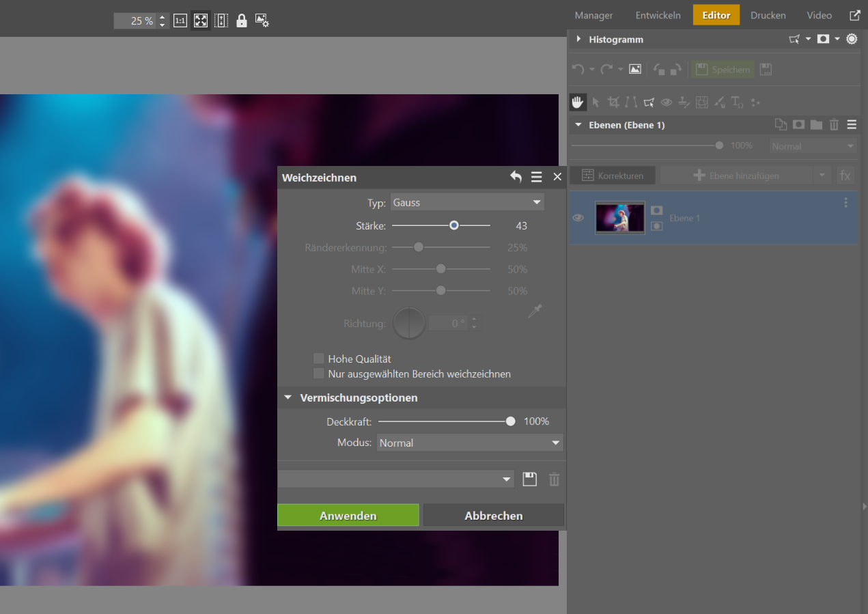This screenshot has height=614, width=868.
Task: Check Nur ausgewählten Bereich weichzeichnen
Action: [x=318, y=374]
